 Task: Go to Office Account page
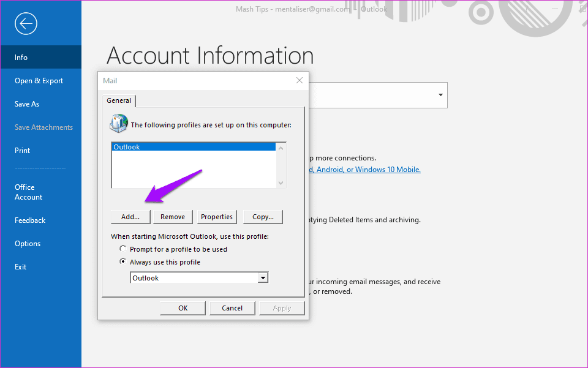[29, 192]
